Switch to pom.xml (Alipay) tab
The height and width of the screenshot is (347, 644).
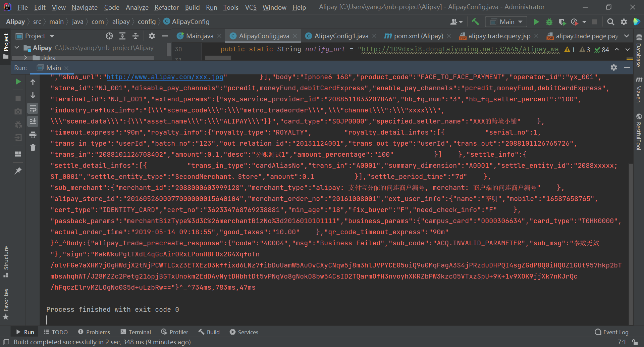(x=418, y=36)
